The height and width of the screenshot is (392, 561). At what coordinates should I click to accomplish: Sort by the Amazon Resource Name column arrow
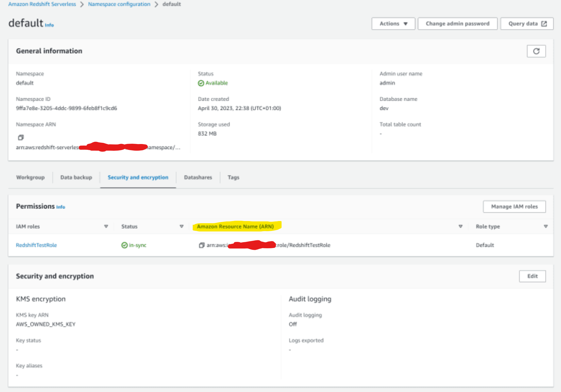click(x=460, y=227)
